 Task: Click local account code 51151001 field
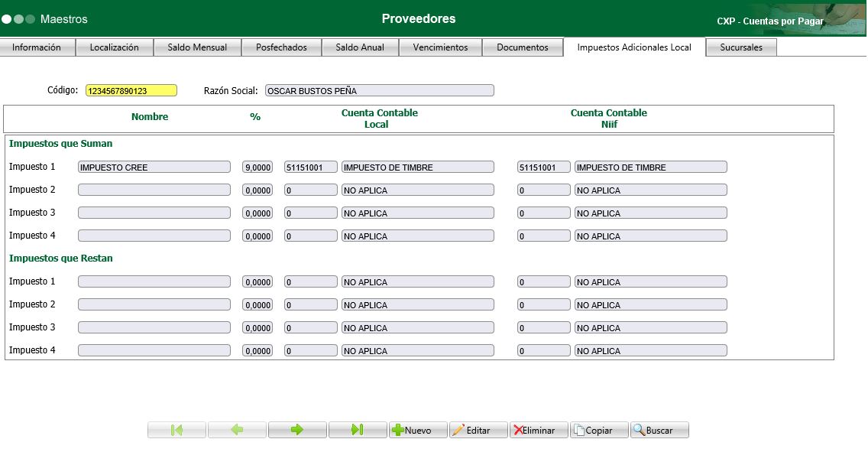click(311, 167)
